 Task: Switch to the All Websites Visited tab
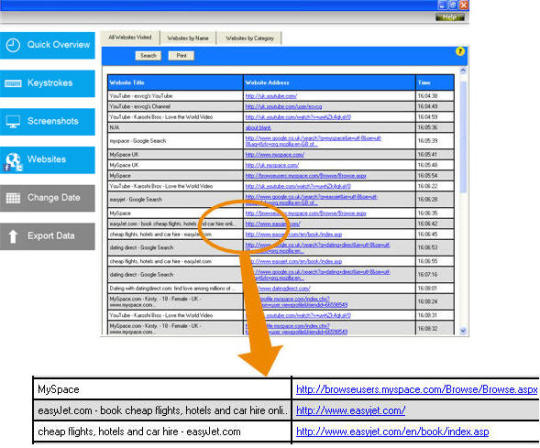pos(130,38)
